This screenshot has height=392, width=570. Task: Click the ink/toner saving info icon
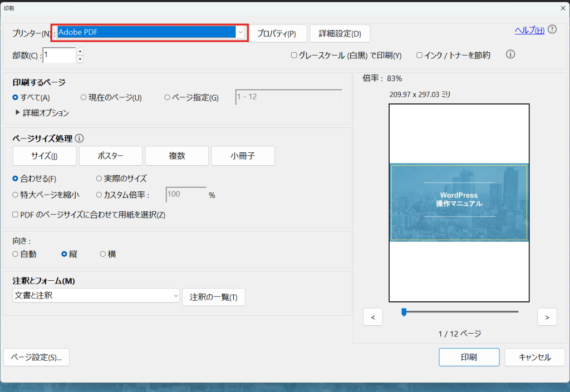click(510, 54)
